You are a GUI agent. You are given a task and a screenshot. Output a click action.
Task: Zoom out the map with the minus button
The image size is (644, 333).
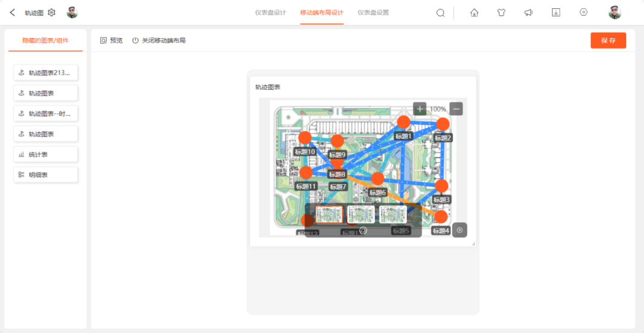pos(456,109)
